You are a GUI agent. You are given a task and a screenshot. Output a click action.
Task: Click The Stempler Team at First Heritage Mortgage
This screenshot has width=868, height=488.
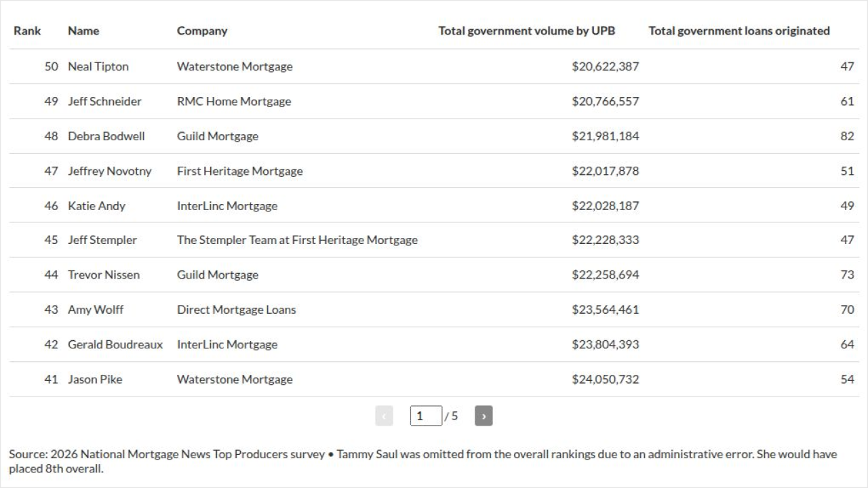point(297,240)
